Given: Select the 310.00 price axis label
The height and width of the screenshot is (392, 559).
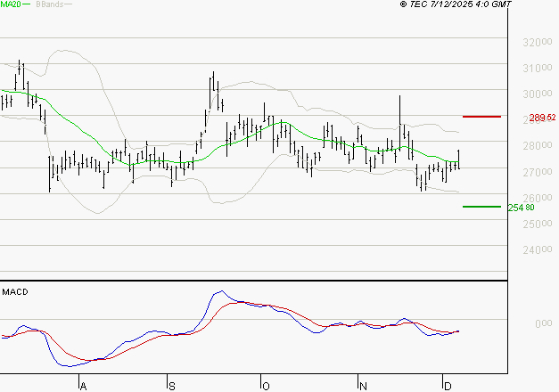Looking at the screenshot, I should pyautogui.click(x=538, y=68).
